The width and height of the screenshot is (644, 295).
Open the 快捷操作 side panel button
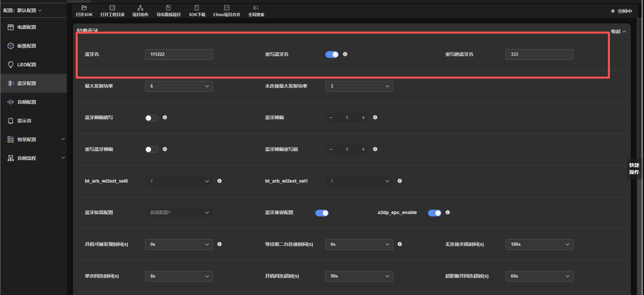634,169
